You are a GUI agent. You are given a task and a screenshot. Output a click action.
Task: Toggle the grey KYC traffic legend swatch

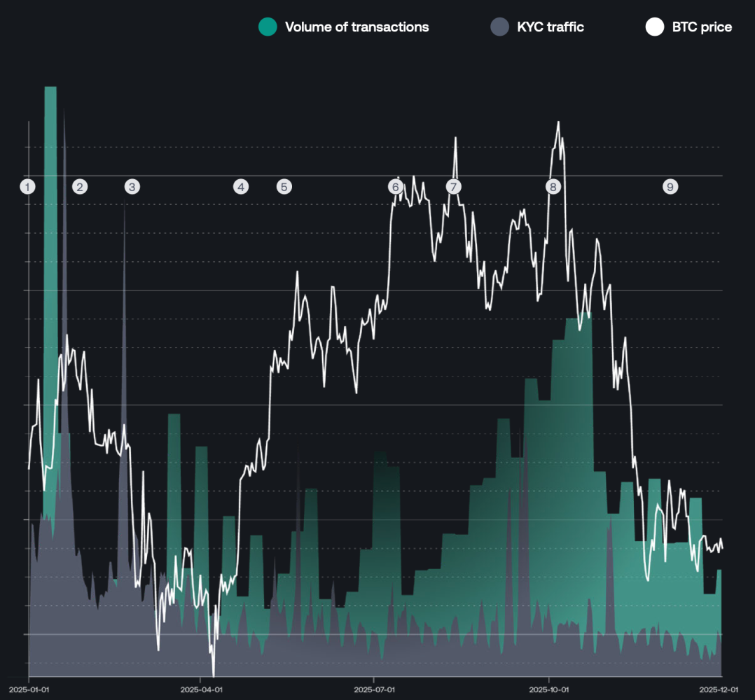click(x=500, y=27)
